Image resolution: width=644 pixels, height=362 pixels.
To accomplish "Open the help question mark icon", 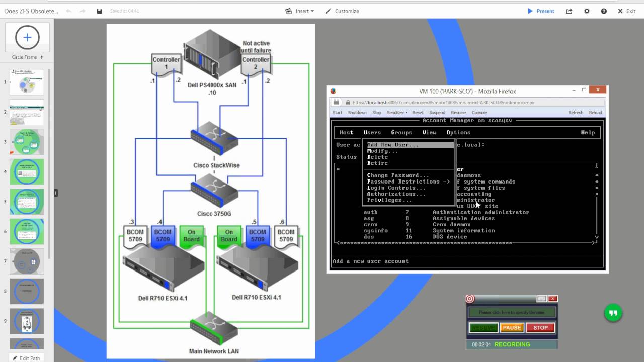I will 604,11.
